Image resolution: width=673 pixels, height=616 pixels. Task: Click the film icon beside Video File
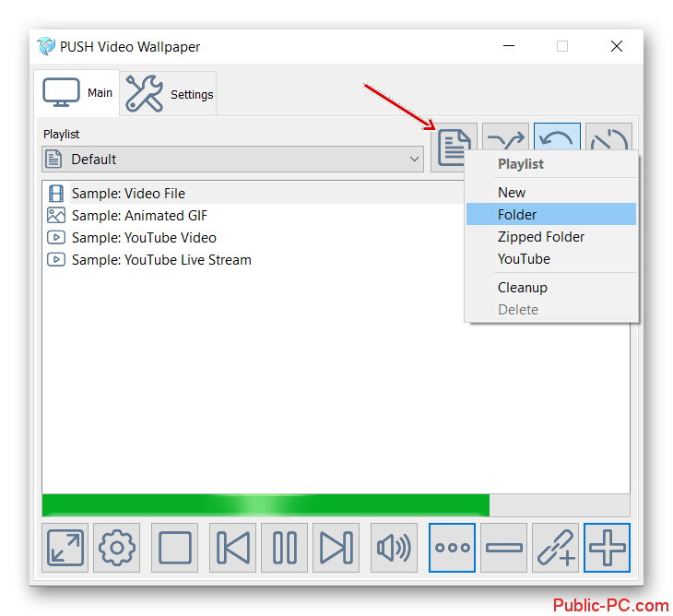[x=56, y=193]
